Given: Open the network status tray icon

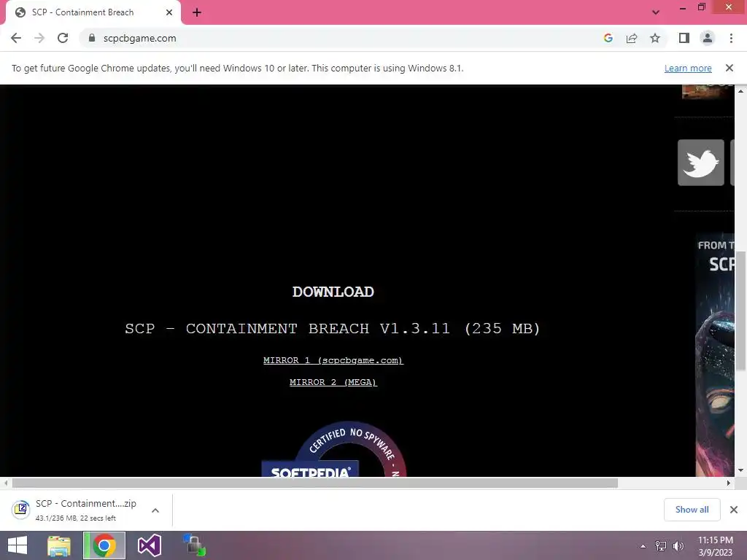Looking at the screenshot, I should pos(661,546).
